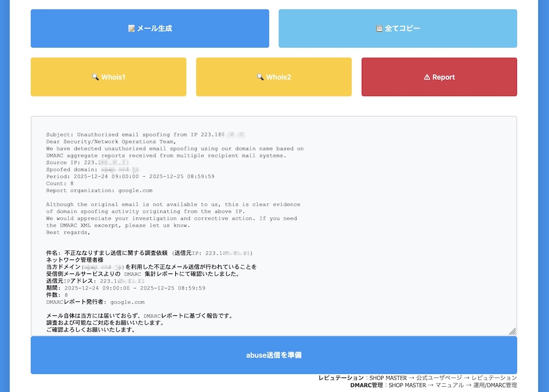Click the magnifier icon beside Whois2
549x392 pixels.
[261, 77]
